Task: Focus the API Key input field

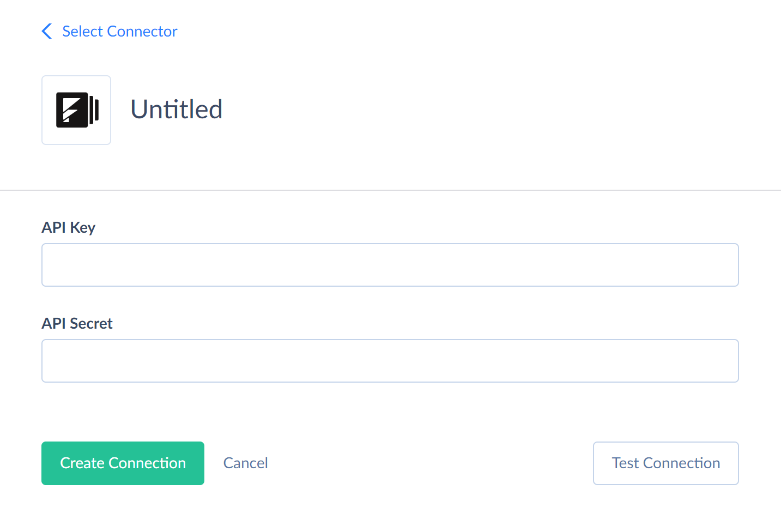Action: click(390, 265)
